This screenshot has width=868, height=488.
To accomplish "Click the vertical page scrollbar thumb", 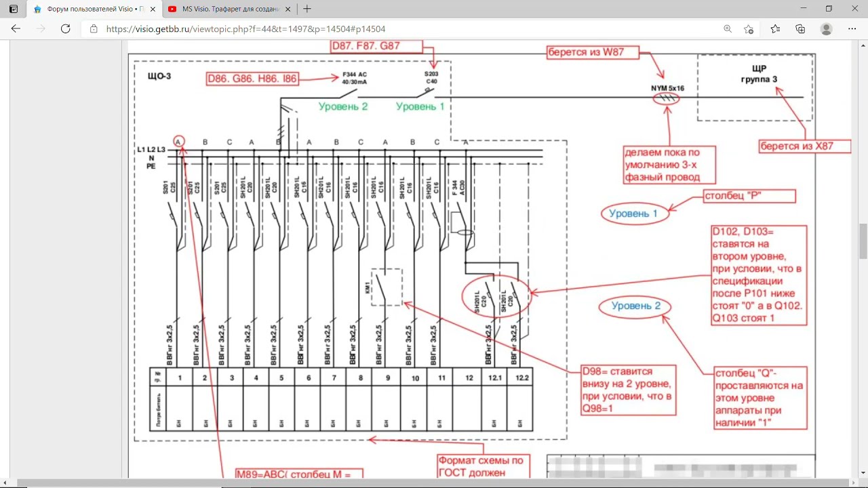I will click(x=863, y=241).
